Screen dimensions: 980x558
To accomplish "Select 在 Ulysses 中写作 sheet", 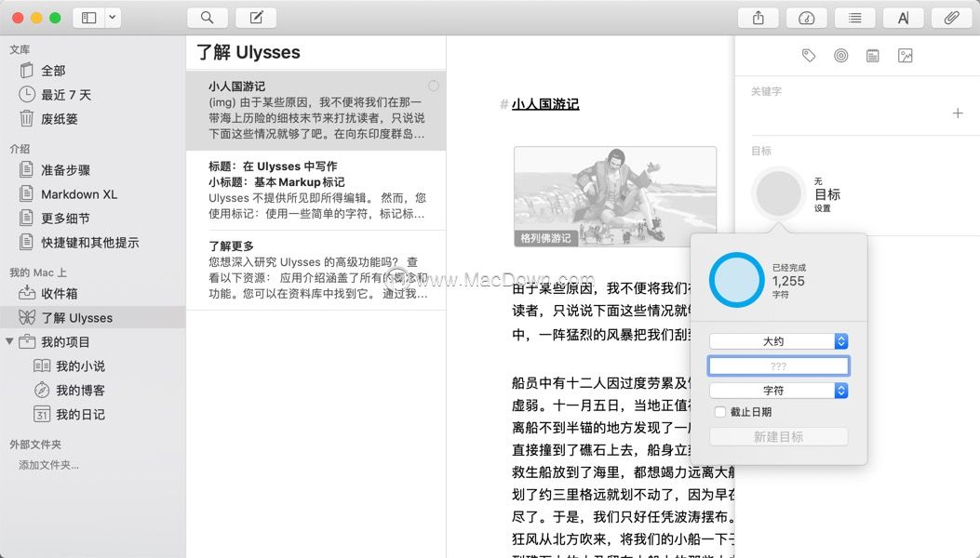I will [316, 190].
